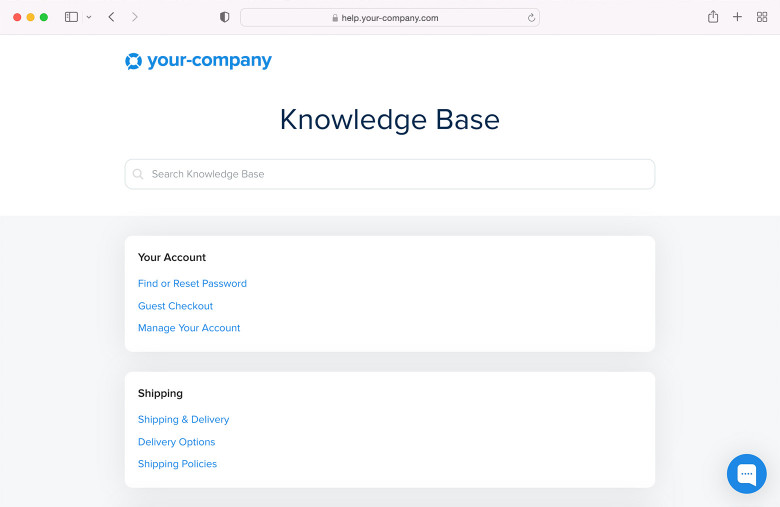Click the privacy shield icon
780x507 pixels.
coord(224,17)
